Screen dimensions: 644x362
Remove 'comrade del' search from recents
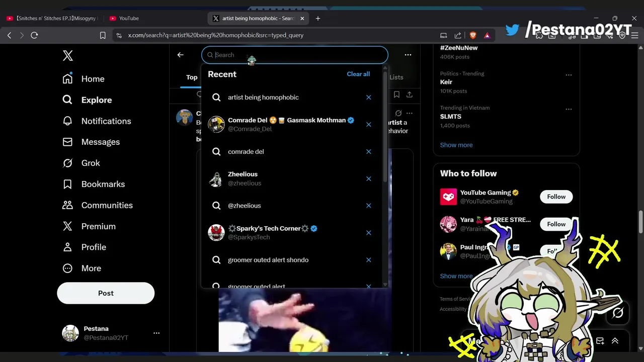369,152
